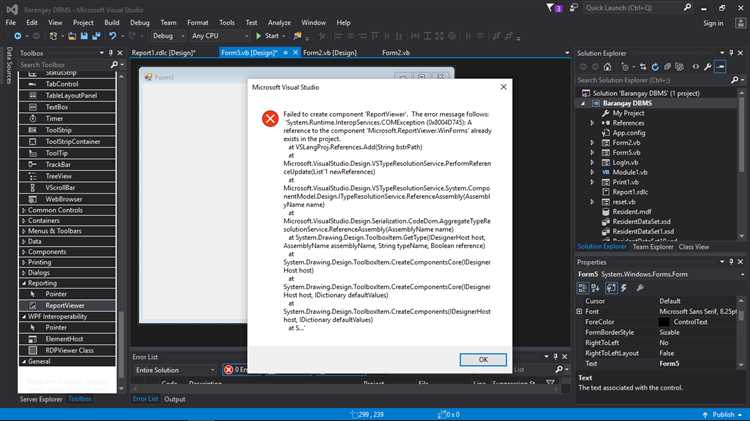750x421 pixels.
Task: Expand Common Controls toolbox group
Action: coord(23,210)
